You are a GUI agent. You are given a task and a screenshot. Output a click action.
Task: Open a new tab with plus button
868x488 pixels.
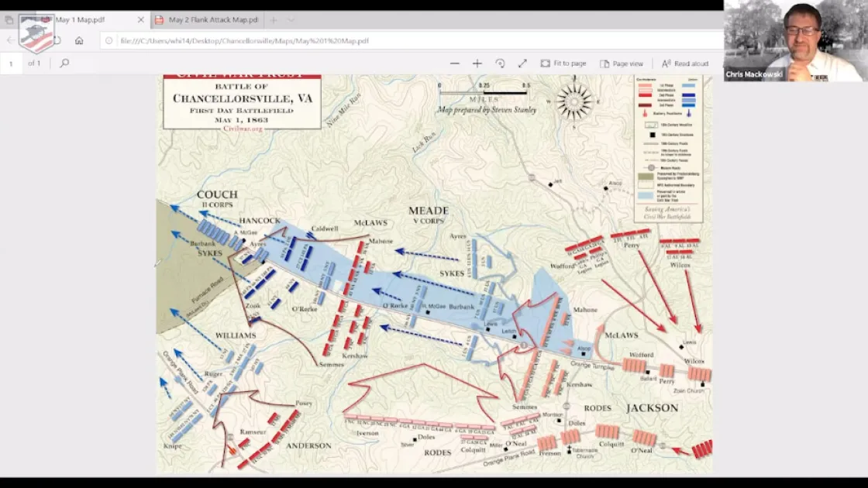pyautogui.click(x=273, y=20)
